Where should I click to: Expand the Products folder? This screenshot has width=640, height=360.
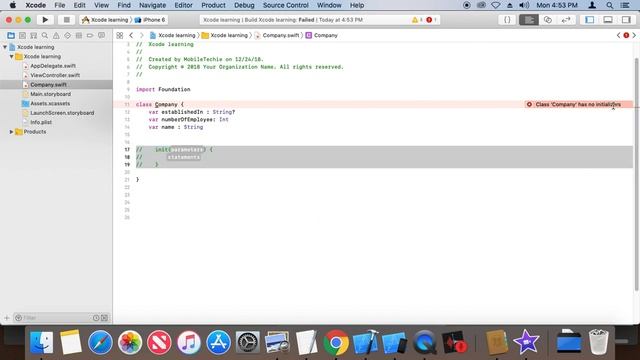[11, 132]
